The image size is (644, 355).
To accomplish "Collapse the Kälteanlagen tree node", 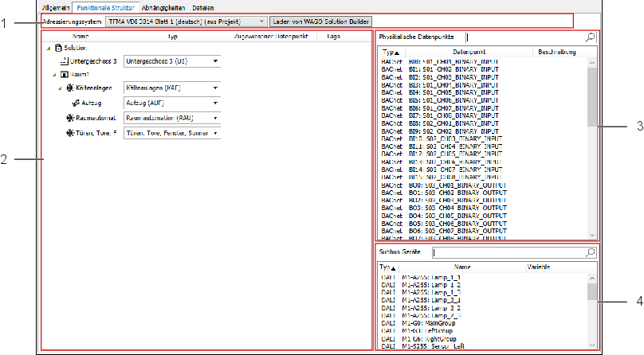I will [60, 88].
